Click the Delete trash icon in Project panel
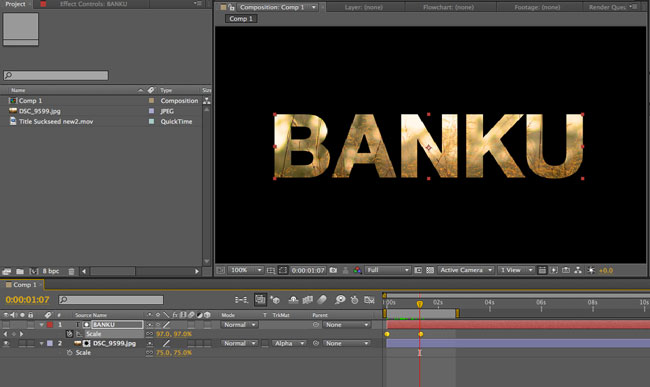The image size is (650, 387). 71,271
